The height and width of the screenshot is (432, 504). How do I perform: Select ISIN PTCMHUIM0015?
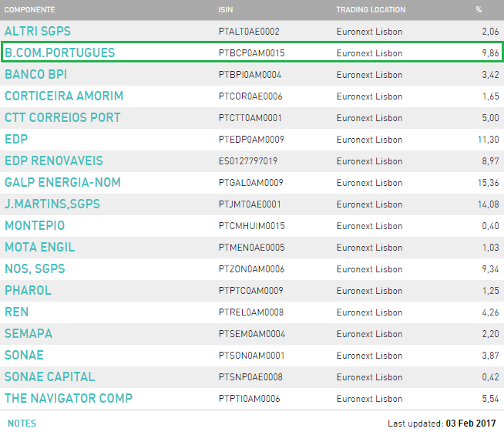252,226
